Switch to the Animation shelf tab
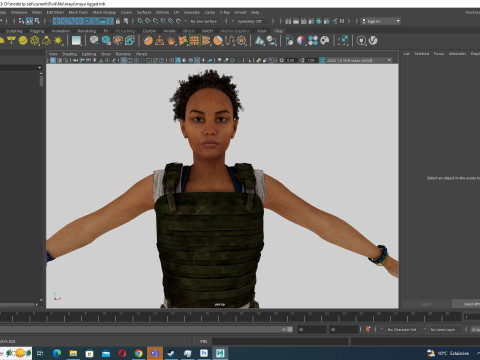 61,31
